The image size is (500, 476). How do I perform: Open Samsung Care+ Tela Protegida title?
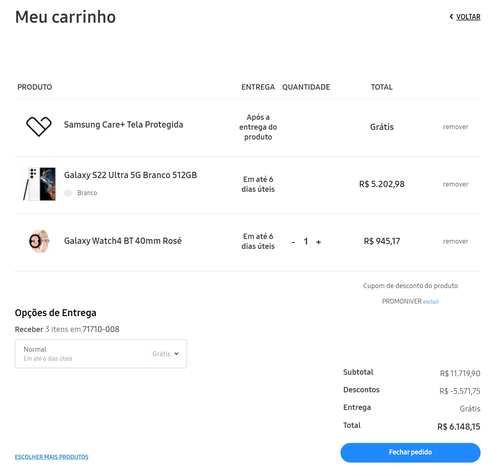pyautogui.click(x=123, y=125)
